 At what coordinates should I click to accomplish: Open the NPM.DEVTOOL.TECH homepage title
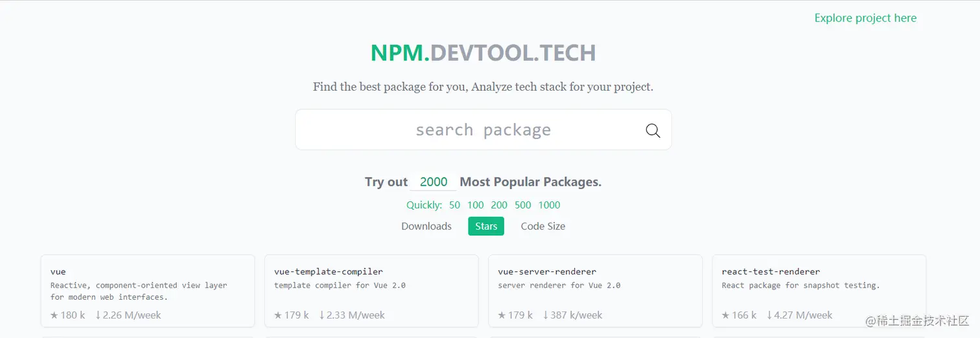[483, 53]
